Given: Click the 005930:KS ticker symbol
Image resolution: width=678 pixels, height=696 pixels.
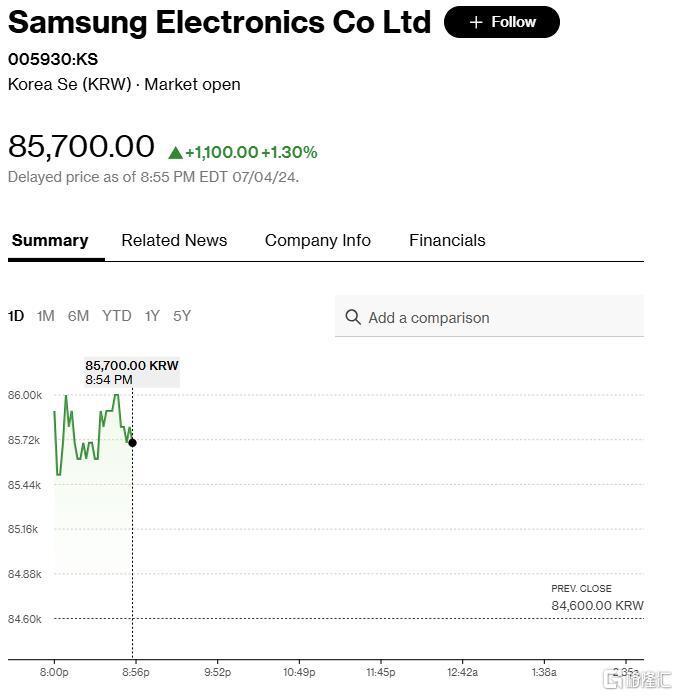Looking at the screenshot, I should [x=53, y=59].
